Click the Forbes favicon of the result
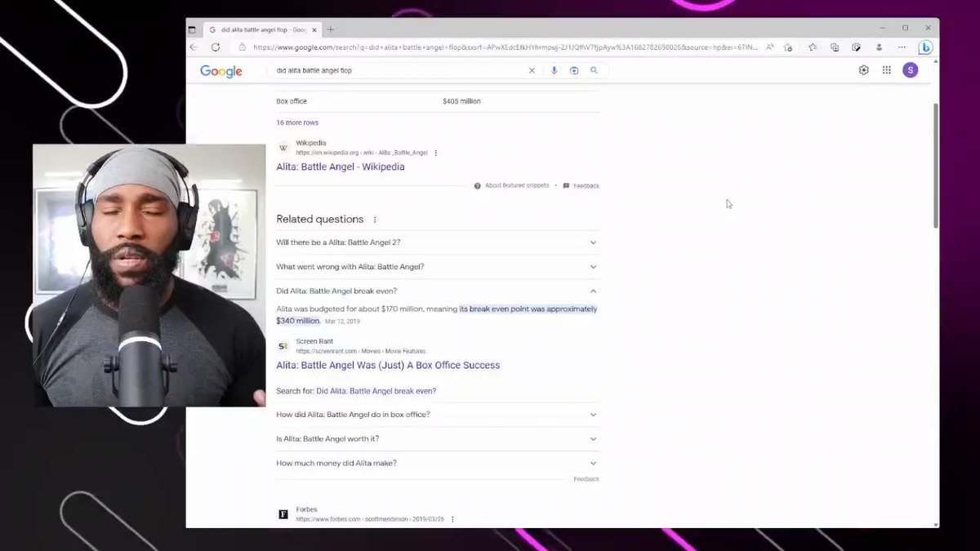Viewport: 980px width, 551px height. pyautogui.click(x=283, y=514)
